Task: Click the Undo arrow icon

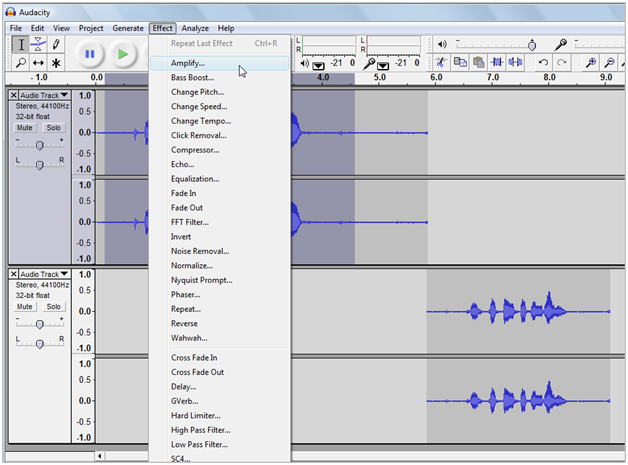Action: tap(543, 62)
